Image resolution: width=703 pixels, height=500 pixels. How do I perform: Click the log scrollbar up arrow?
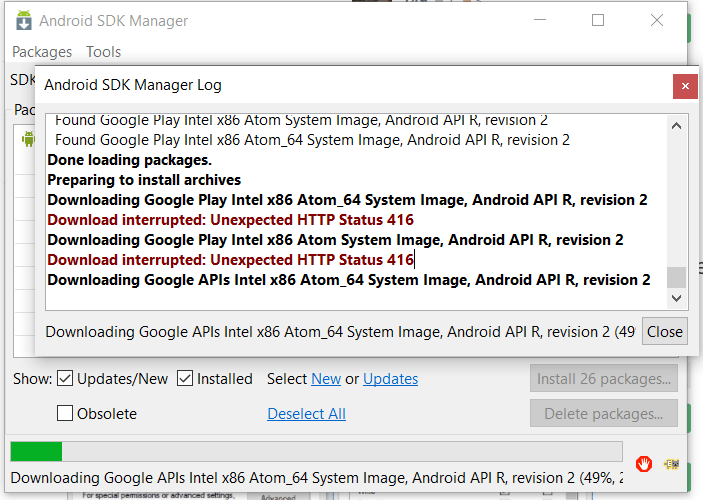676,126
